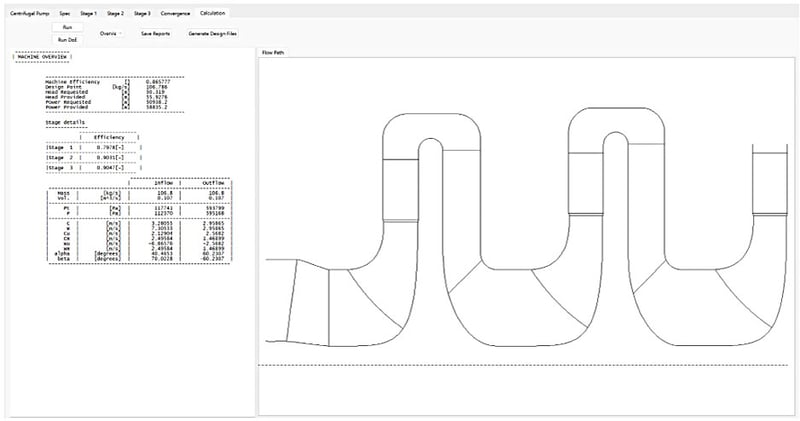Click the MACHINE OVERVIEW heading text

click(42, 57)
